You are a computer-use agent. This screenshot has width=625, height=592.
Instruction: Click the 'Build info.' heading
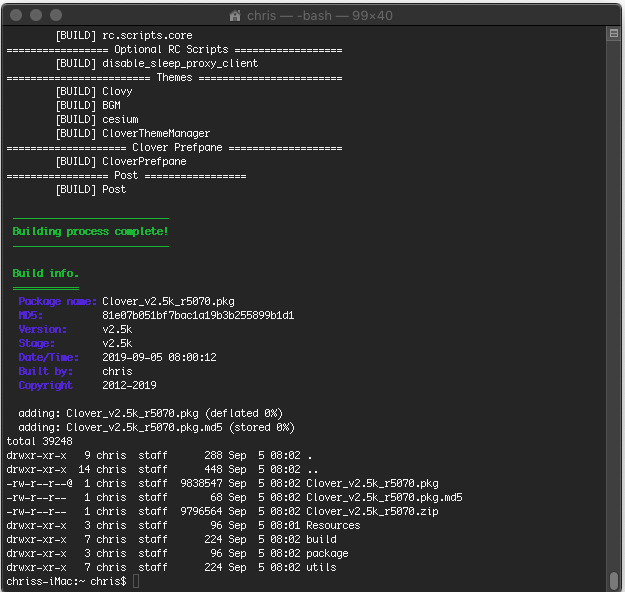click(x=45, y=273)
